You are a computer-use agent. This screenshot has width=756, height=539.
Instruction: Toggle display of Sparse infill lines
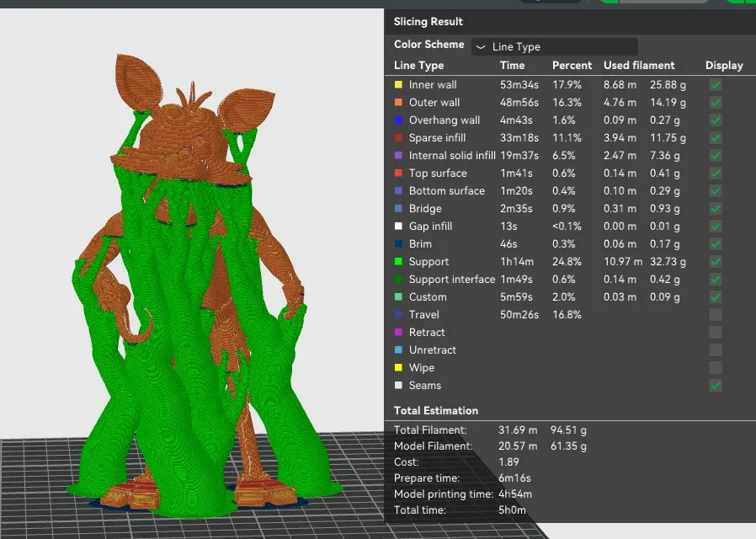tap(716, 138)
